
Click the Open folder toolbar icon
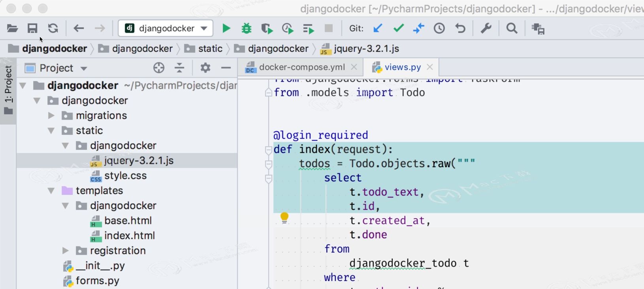point(12,28)
